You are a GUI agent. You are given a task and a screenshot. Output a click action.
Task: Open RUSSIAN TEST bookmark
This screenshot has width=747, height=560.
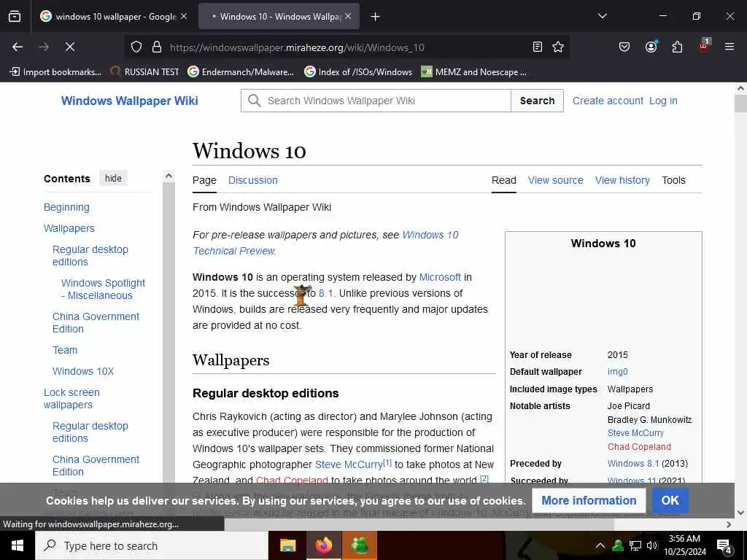[145, 72]
